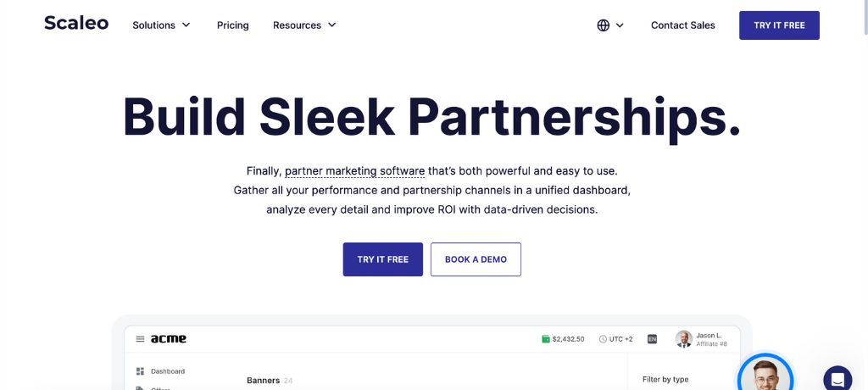Click the Scaleo logo
868x390 pixels.
coord(76,24)
